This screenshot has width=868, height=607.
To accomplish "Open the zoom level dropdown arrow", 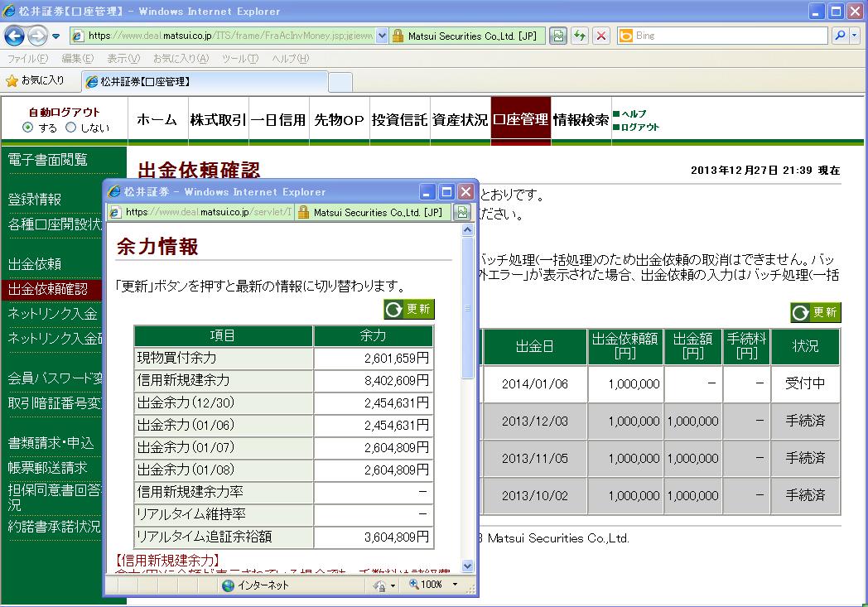I will click(456, 585).
